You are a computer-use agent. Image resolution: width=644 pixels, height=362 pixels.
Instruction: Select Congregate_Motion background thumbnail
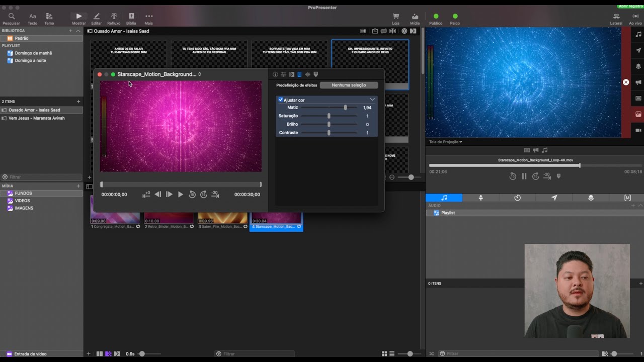pyautogui.click(x=115, y=211)
